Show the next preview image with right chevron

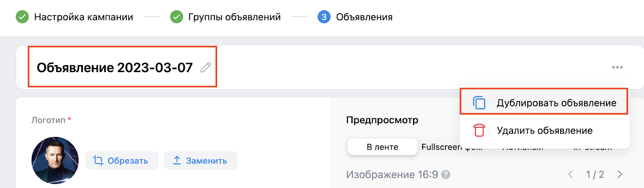[619, 174]
